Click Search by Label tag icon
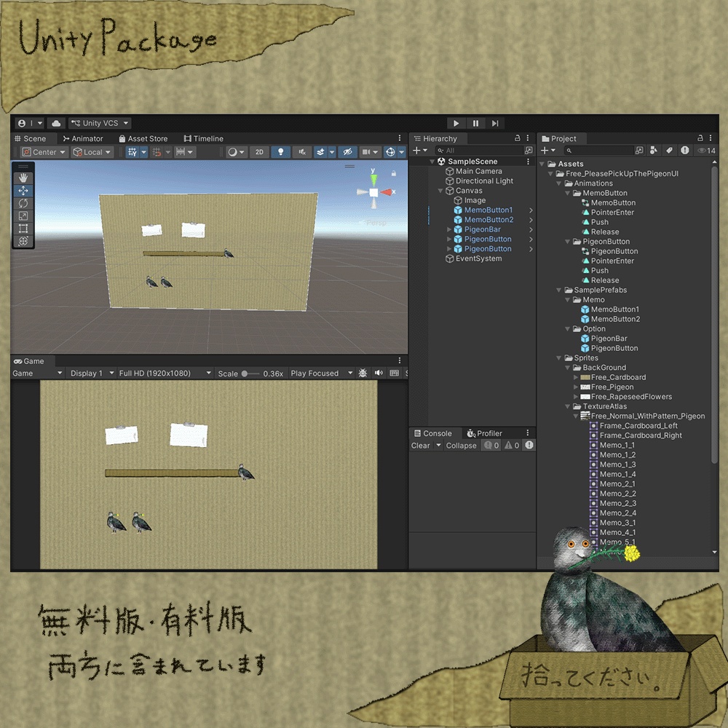728x728 pixels. point(669,151)
